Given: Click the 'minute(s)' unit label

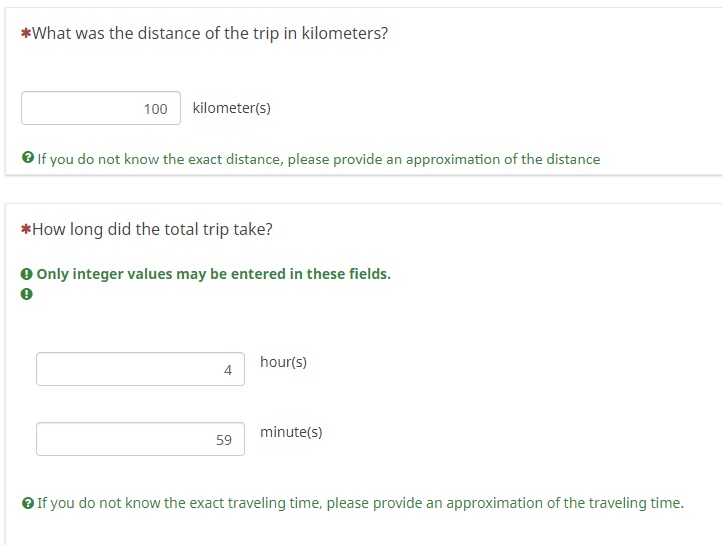Looking at the screenshot, I should [291, 432].
